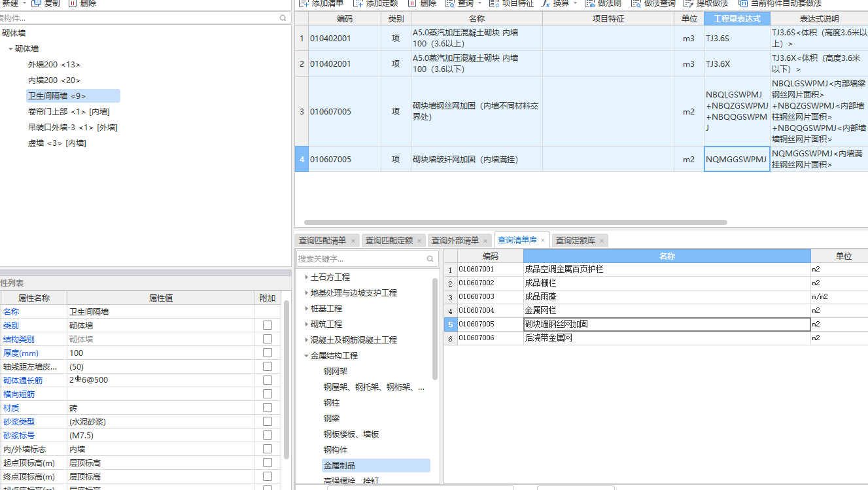868x490 pixels.
Task: Select the 做法刷 tool
Action: pos(602,3)
